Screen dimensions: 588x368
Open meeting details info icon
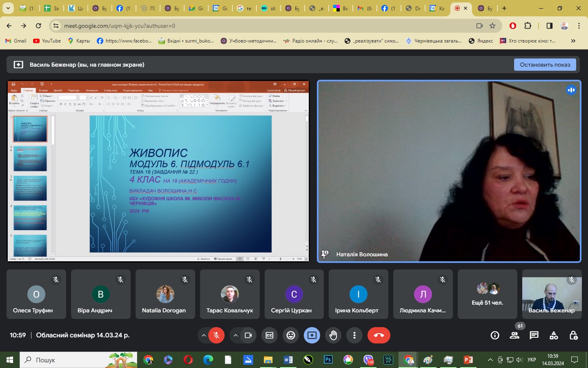[x=495, y=335]
